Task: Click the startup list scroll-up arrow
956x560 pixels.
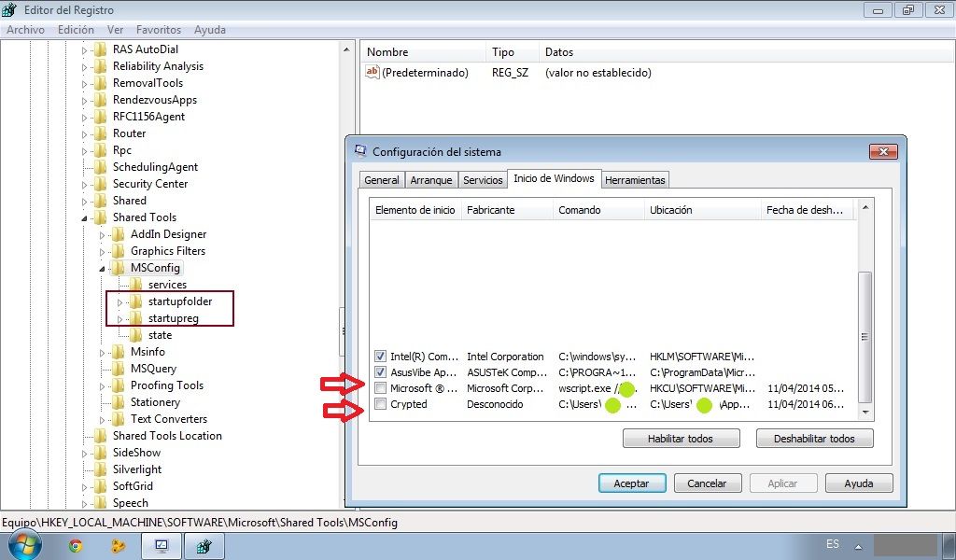Action: click(865, 208)
